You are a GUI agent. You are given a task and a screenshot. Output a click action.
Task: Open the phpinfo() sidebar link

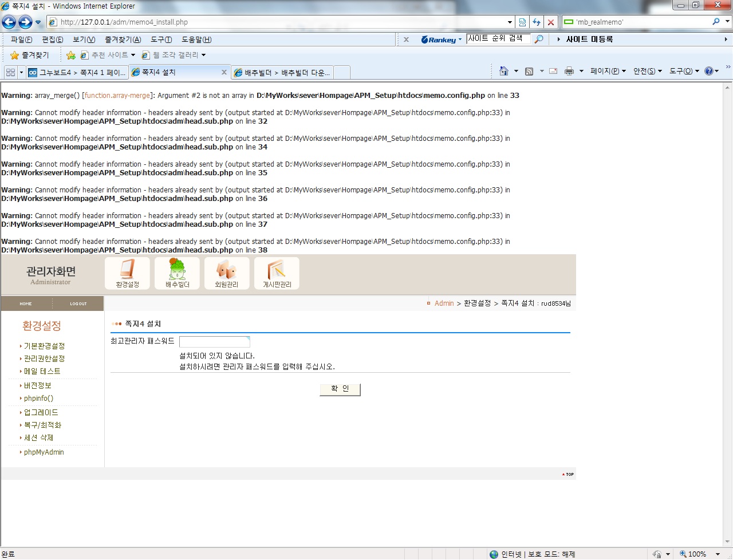pos(38,398)
